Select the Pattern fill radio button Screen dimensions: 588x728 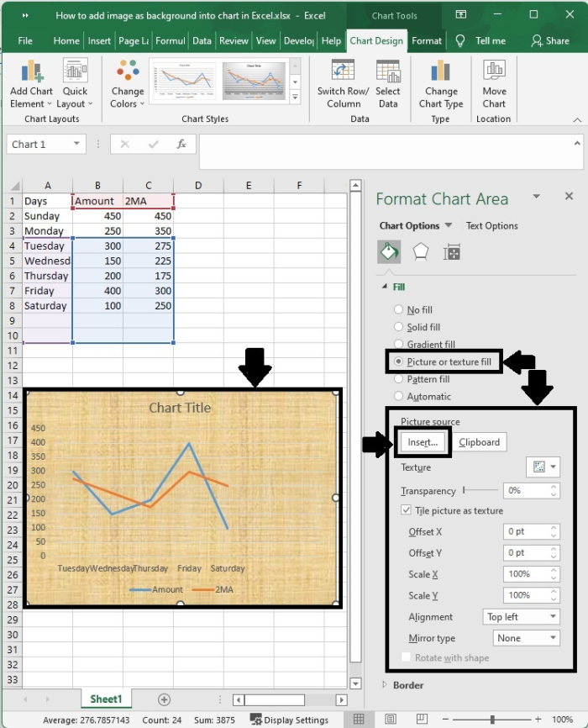tap(398, 379)
